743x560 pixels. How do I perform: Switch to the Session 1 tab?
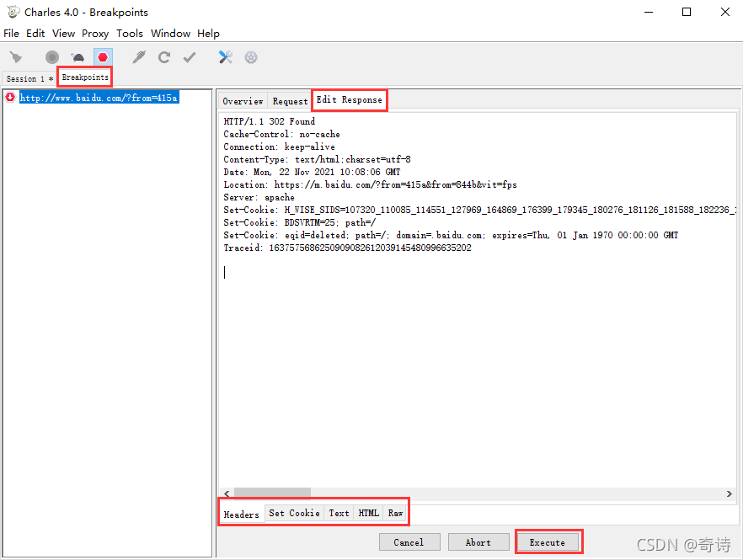[29, 78]
